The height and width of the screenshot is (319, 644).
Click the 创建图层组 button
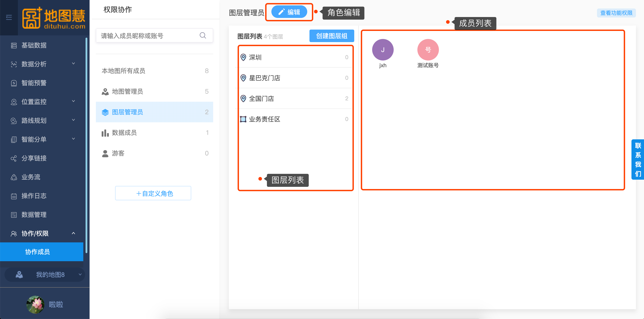[332, 36]
